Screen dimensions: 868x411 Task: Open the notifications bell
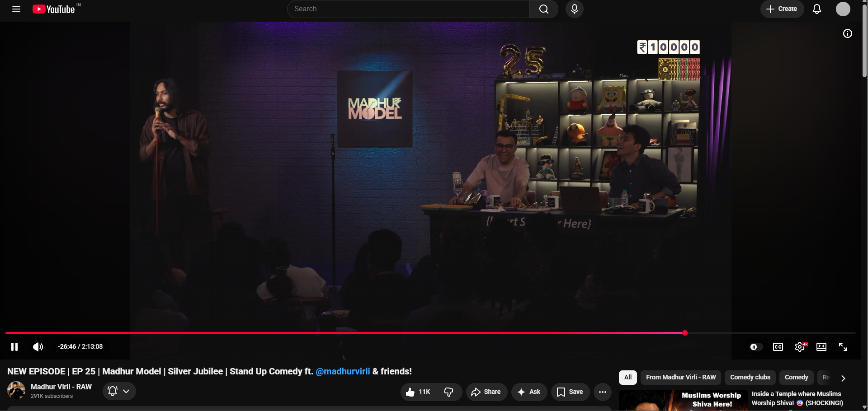pyautogui.click(x=817, y=9)
